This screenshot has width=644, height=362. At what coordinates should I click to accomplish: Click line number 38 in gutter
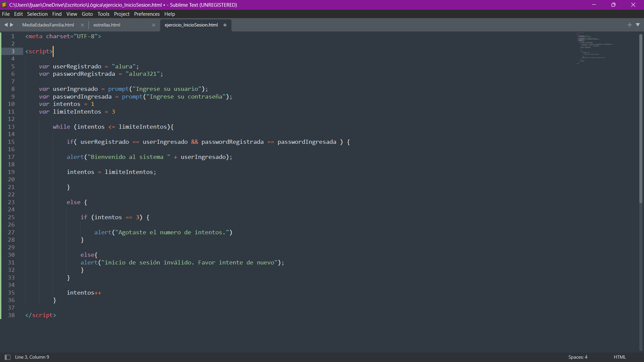[x=11, y=315]
